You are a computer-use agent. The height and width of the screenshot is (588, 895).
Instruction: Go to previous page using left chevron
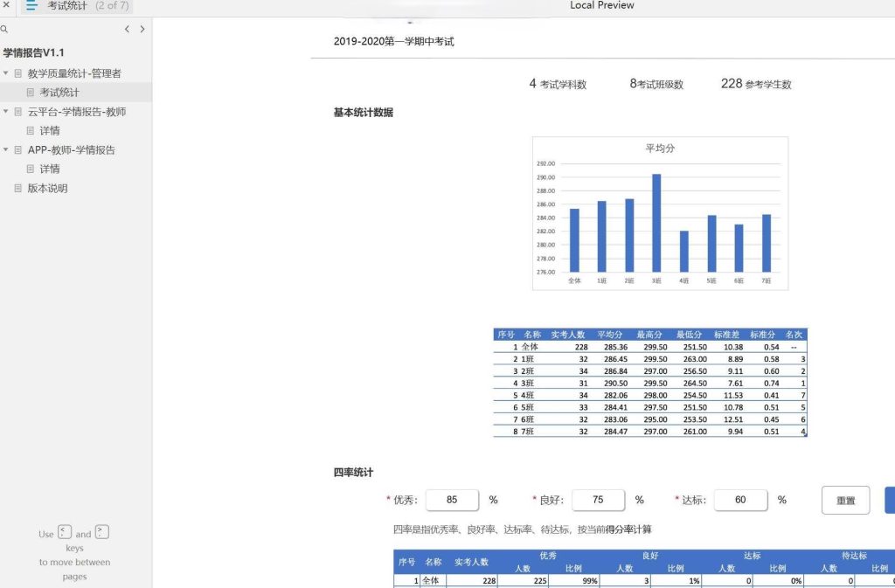[127, 29]
